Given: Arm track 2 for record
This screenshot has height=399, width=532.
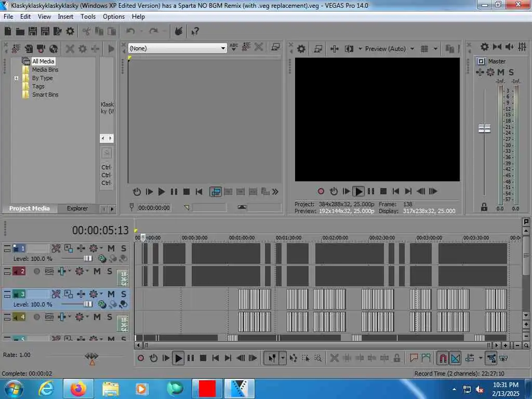Looking at the screenshot, I should point(37,271).
